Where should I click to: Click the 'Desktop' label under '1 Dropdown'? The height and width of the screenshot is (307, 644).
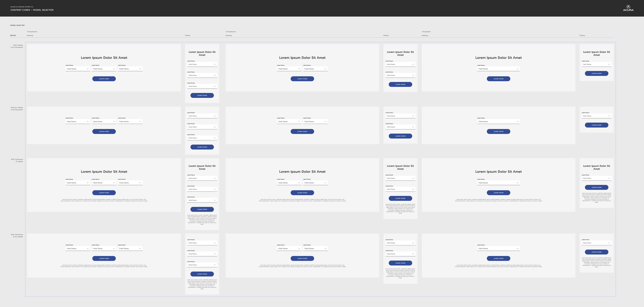(425, 36)
